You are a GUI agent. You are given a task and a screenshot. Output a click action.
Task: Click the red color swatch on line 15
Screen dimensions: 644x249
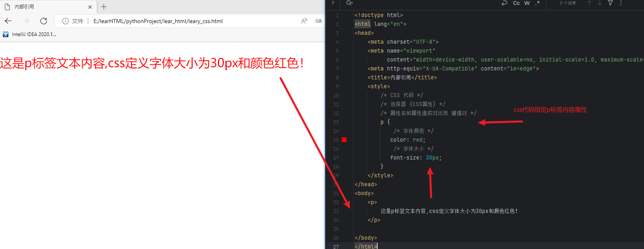tap(344, 140)
